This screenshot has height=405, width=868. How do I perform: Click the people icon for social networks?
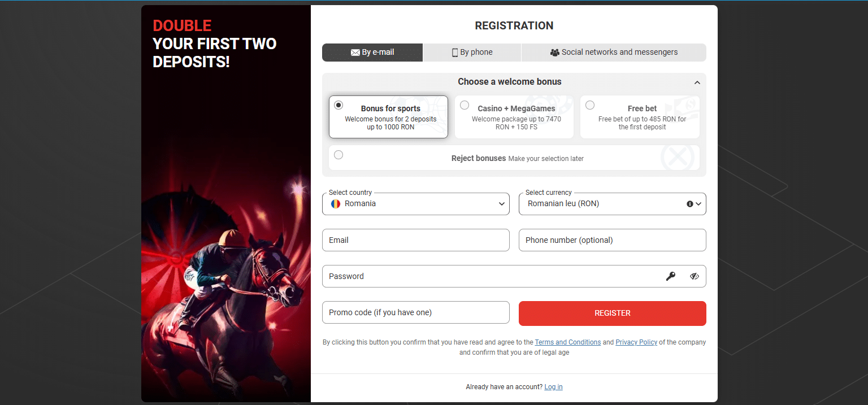[x=554, y=53]
